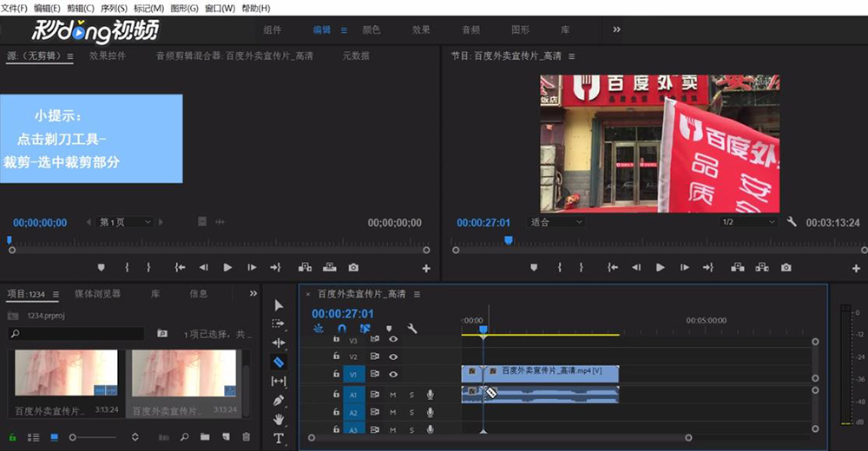Select the Type tool

(279, 439)
